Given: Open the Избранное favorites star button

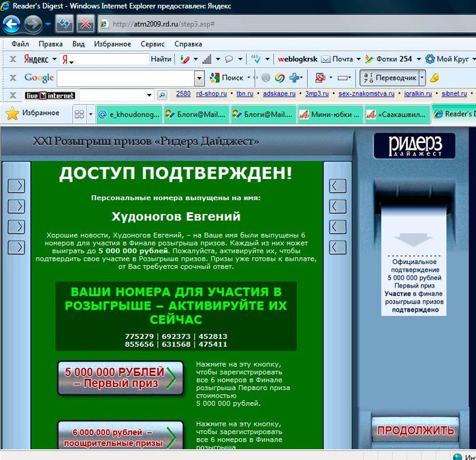Looking at the screenshot, I should pyautogui.click(x=33, y=113).
